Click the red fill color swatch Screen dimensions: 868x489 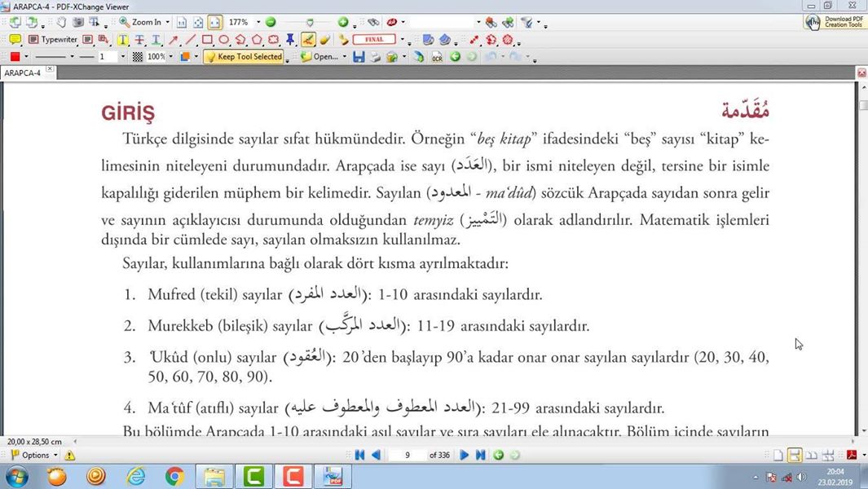(x=15, y=56)
